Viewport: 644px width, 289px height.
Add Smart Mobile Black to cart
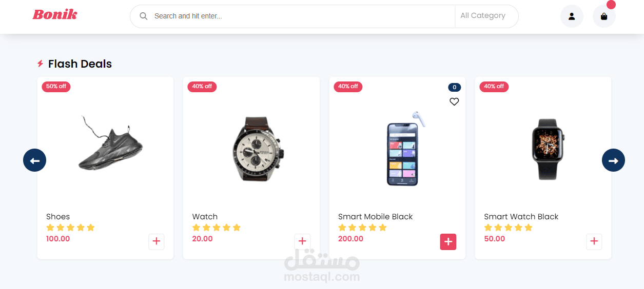pyautogui.click(x=448, y=242)
